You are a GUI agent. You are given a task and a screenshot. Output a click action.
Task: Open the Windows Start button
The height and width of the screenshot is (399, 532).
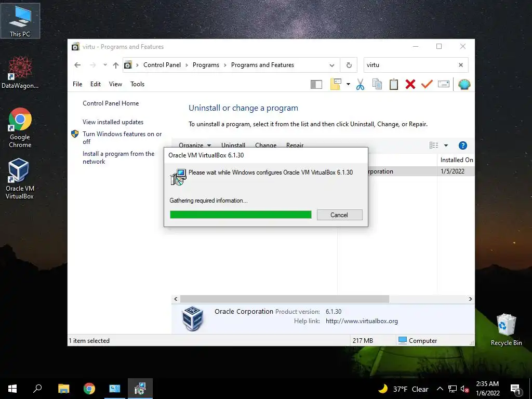coord(12,389)
